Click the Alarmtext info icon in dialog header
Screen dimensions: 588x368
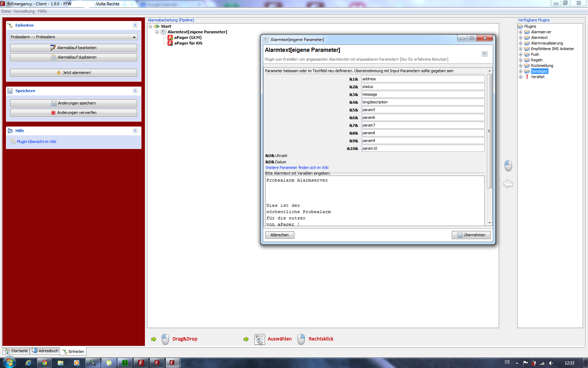click(x=484, y=54)
